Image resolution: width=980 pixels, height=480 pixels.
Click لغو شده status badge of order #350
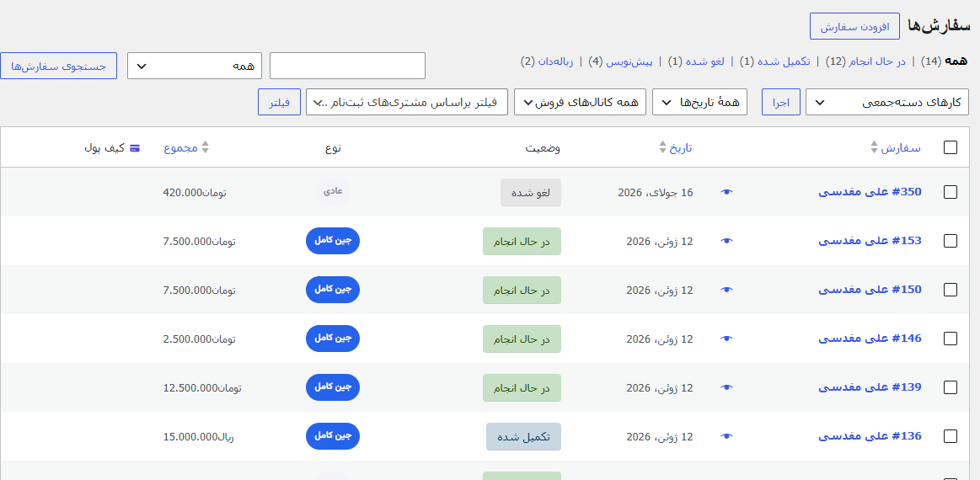point(531,193)
